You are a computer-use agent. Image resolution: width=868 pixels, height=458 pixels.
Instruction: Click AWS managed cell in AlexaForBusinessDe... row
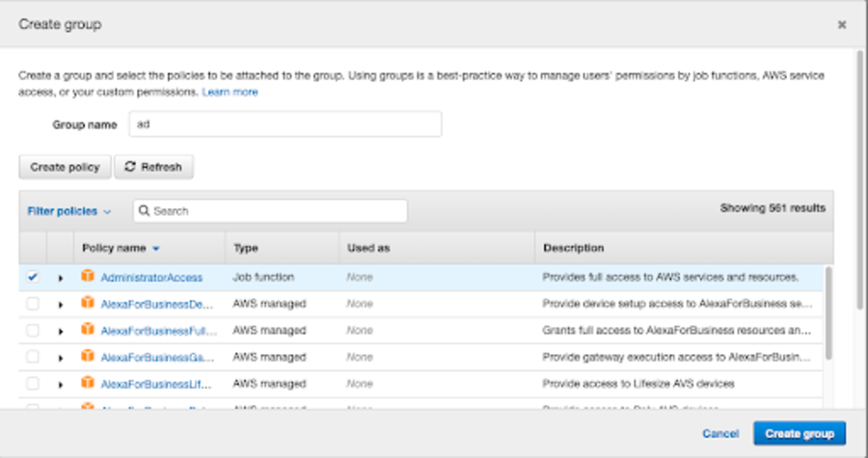tap(269, 304)
